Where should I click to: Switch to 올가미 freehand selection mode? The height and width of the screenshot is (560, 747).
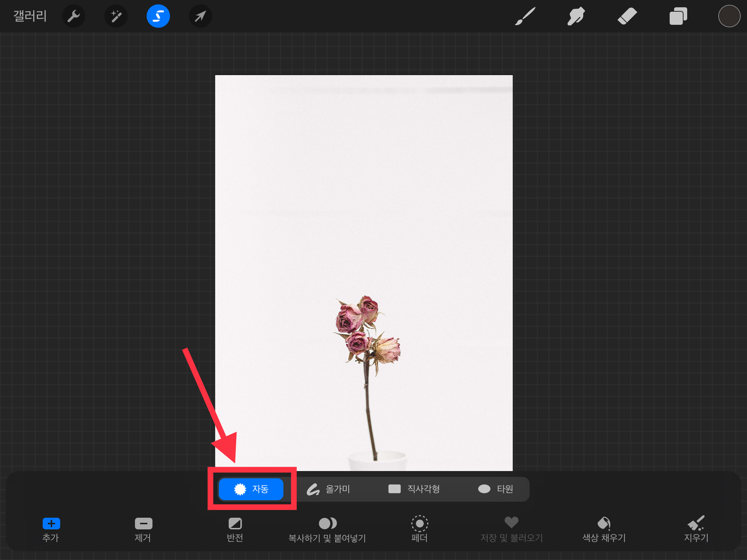click(328, 489)
